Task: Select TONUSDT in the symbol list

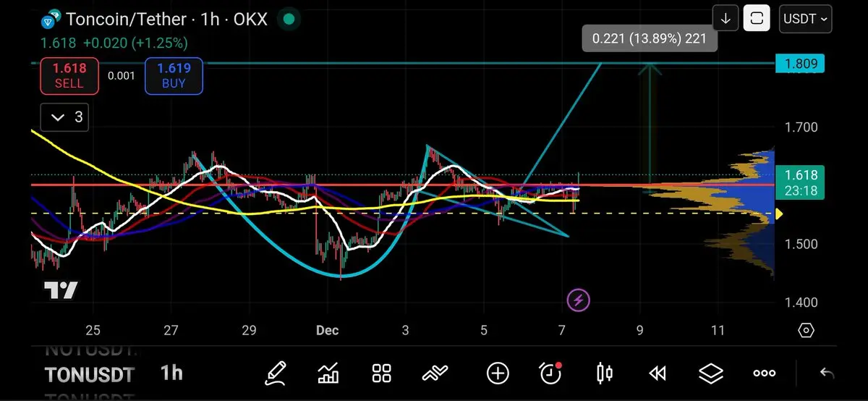Action: [x=89, y=375]
